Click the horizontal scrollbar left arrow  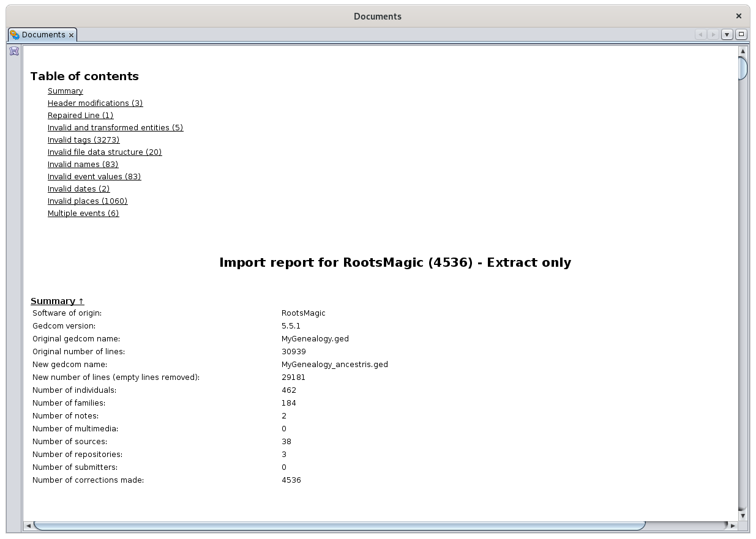point(28,526)
